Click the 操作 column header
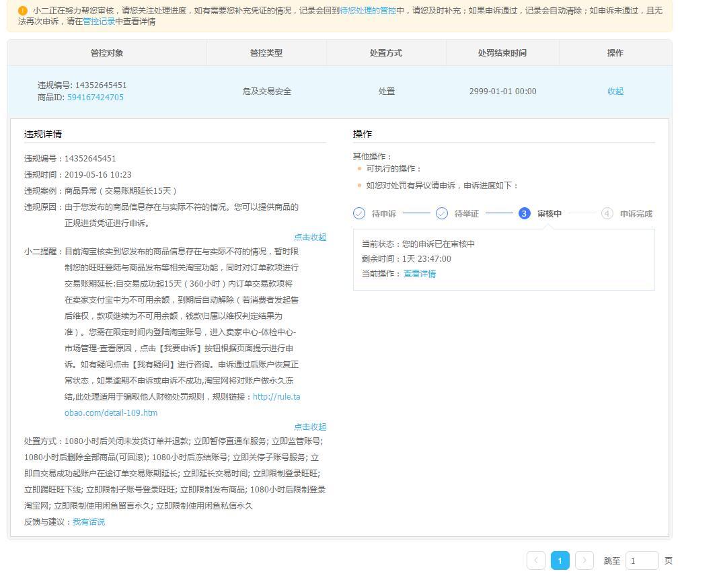719x588 pixels. click(x=615, y=52)
